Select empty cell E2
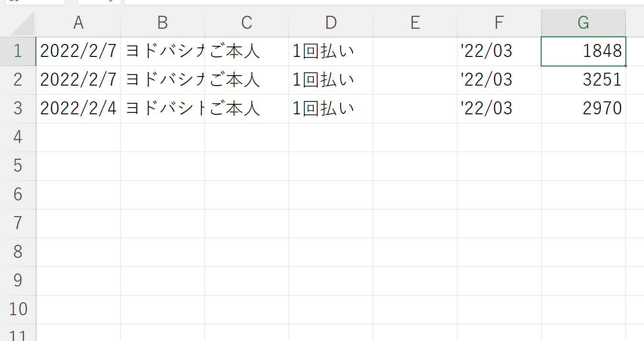The width and height of the screenshot is (644, 341). point(415,80)
